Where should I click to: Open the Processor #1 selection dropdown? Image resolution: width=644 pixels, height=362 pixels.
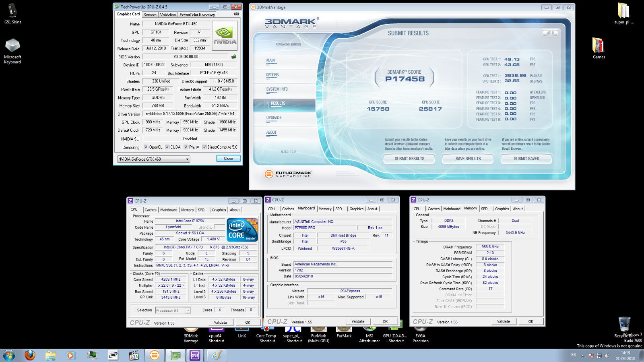[x=173, y=310]
